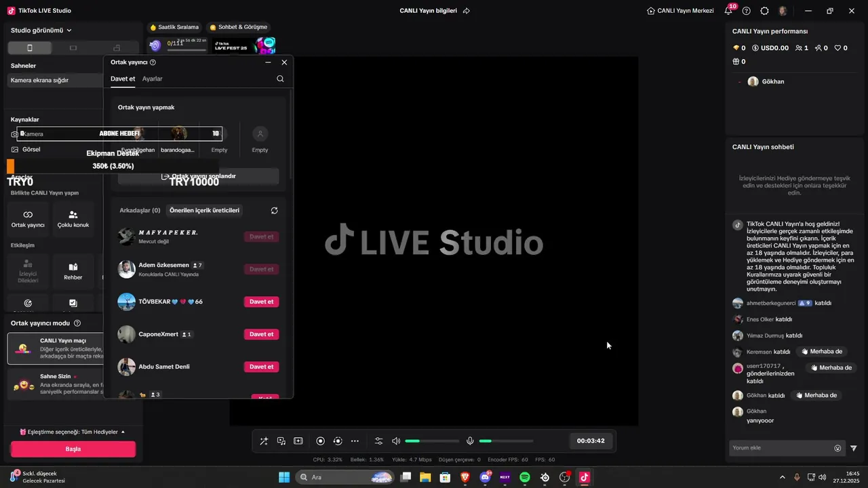
Task: Start recording with the record button
Action: 321,441
